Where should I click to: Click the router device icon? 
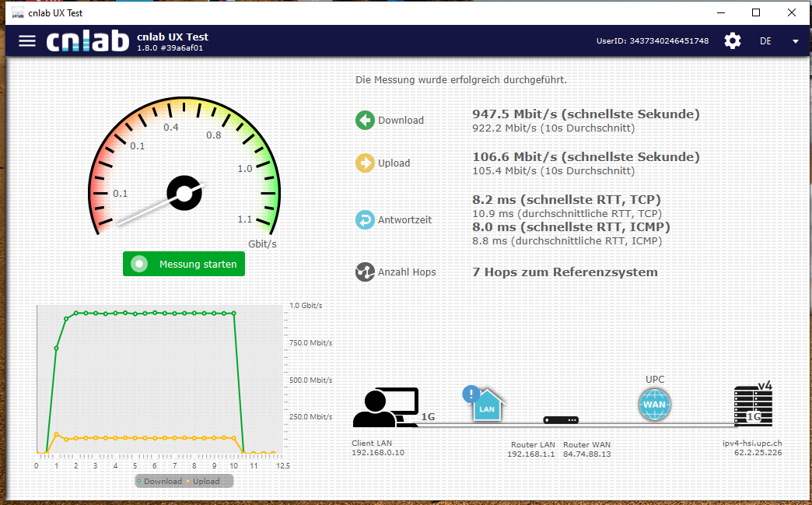click(x=561, y=420)
